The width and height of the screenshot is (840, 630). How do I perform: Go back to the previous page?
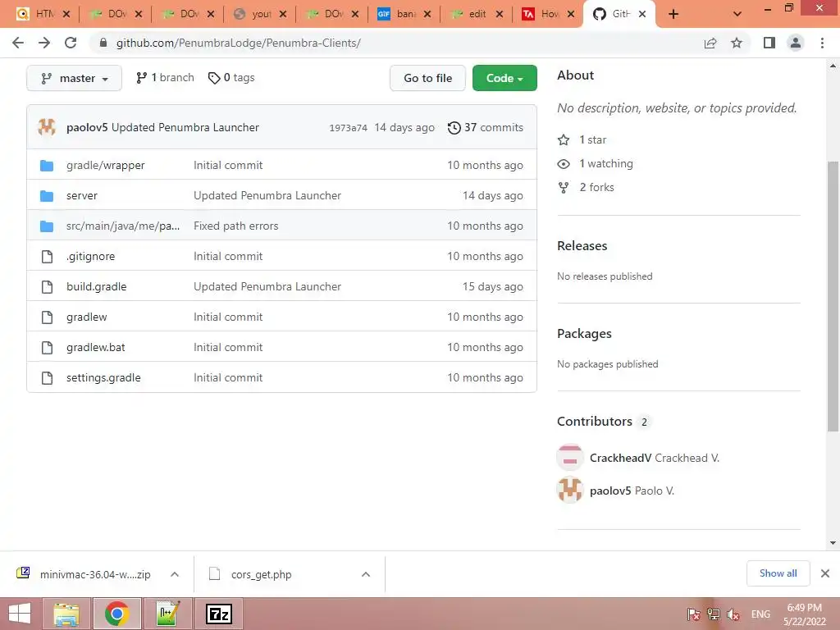(x=18, y=43)
